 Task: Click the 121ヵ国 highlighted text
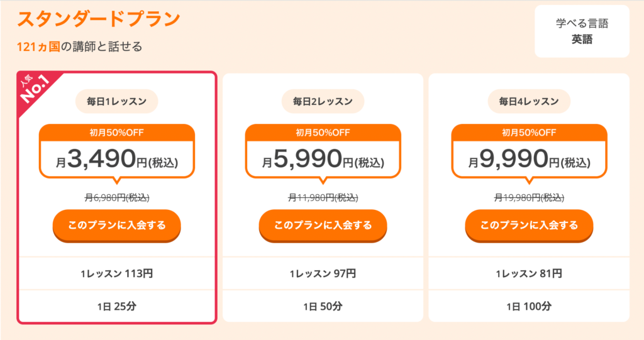click(x=38, y=47)
